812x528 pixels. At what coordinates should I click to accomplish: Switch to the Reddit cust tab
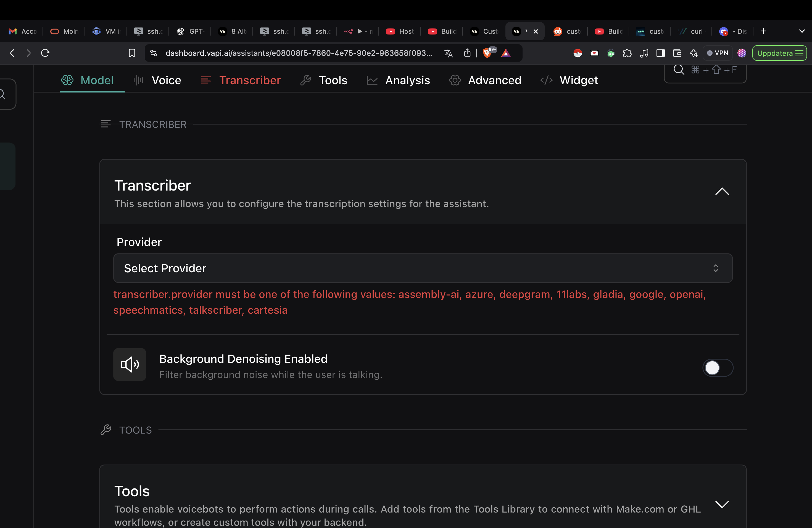click(x=567, y=31)
